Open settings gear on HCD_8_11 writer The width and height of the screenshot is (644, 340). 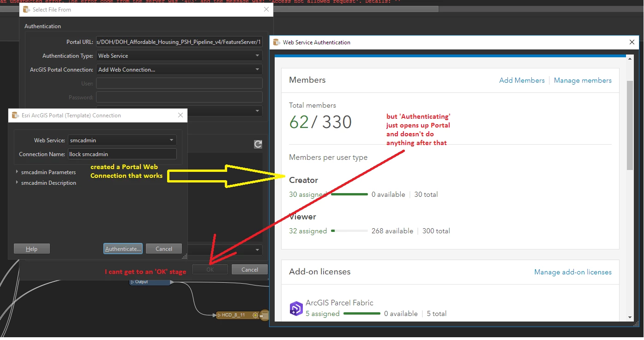click(255, 315)
